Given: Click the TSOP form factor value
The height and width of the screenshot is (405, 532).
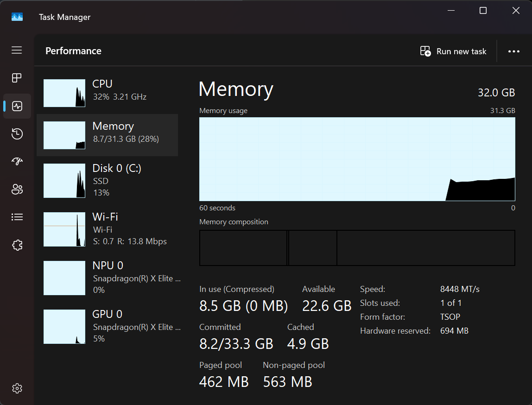Looking at the screenshot, I should (450, 317).
